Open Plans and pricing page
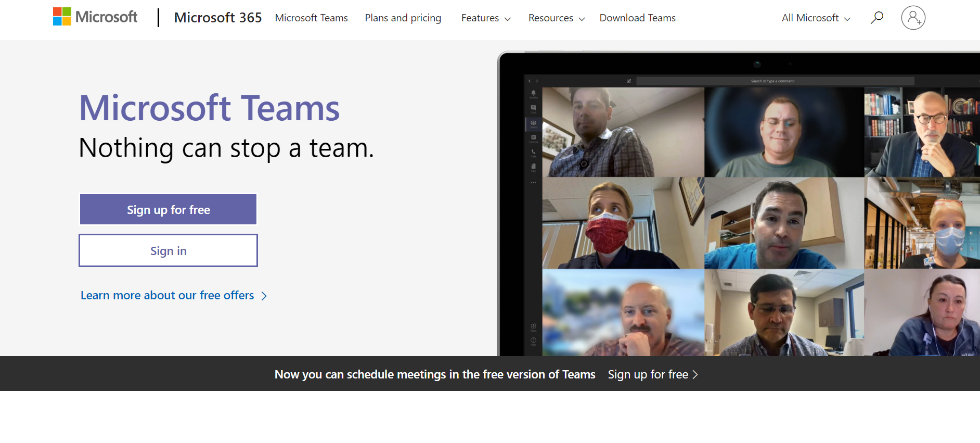Screen dimensions: 980x443 coord(403,18)
